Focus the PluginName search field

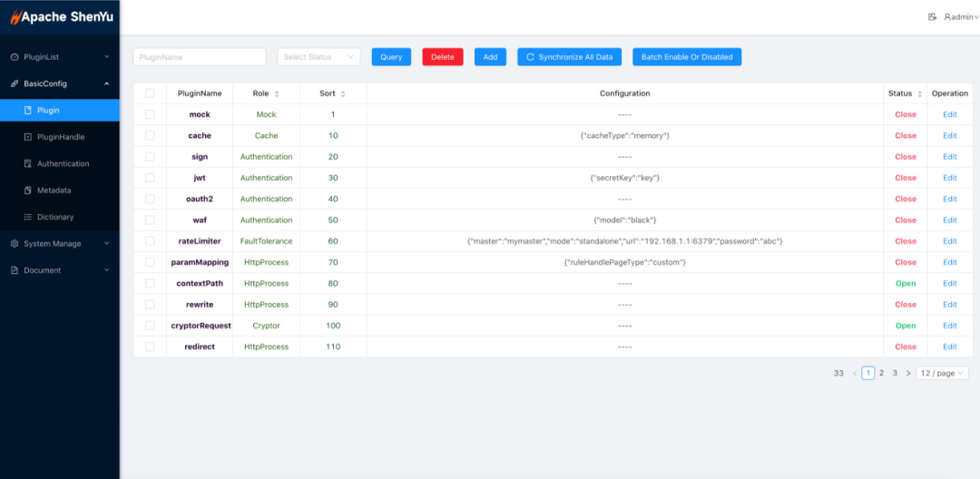coord(199,57)
